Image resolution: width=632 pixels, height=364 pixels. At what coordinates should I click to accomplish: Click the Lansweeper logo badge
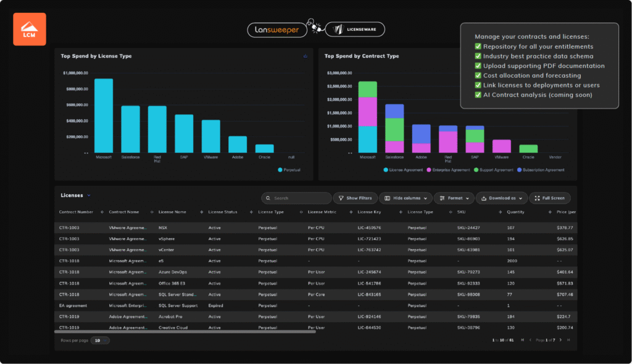277,30
